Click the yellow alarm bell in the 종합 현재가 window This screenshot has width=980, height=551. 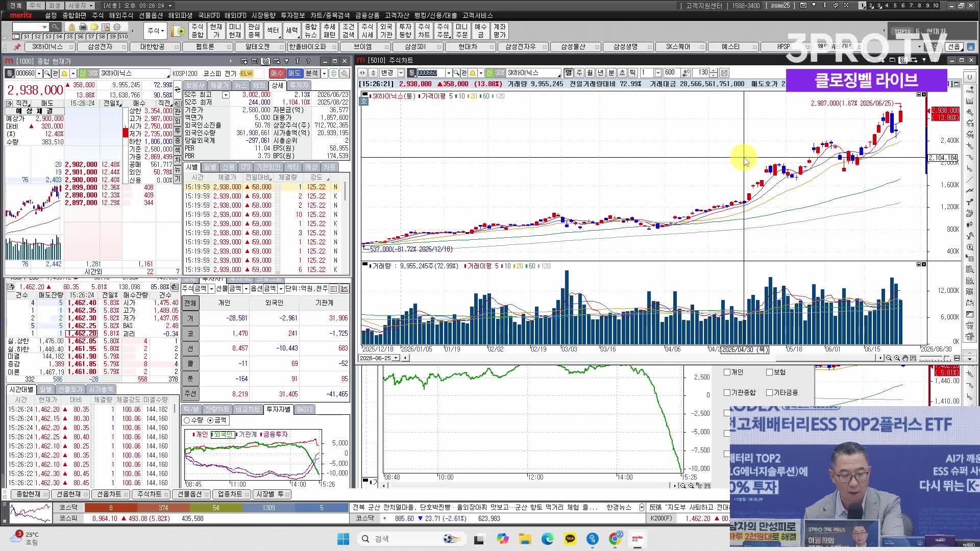click(64, 73)
